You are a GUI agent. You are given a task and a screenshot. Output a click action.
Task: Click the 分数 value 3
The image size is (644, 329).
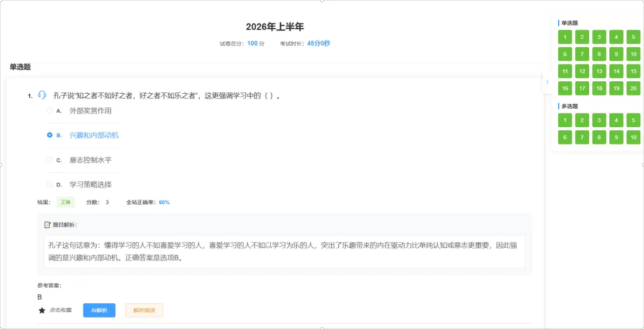107,202
